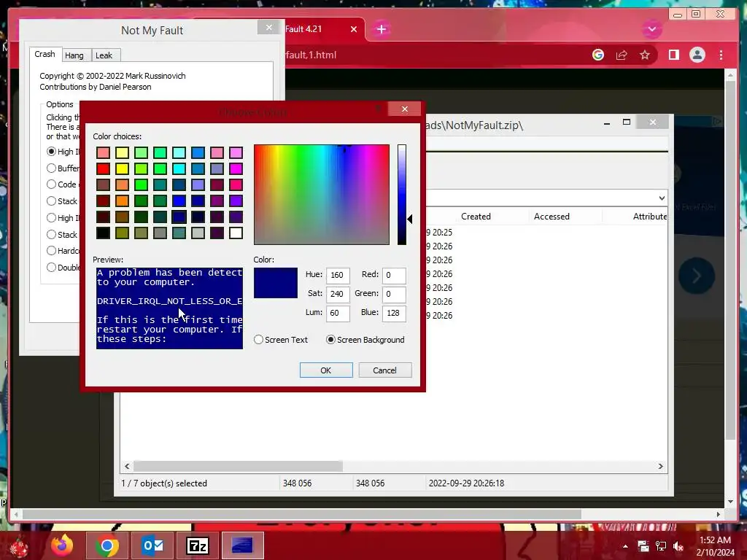
Task: Open the Action Center flag tray icon
Action: (x=643, y=546)
